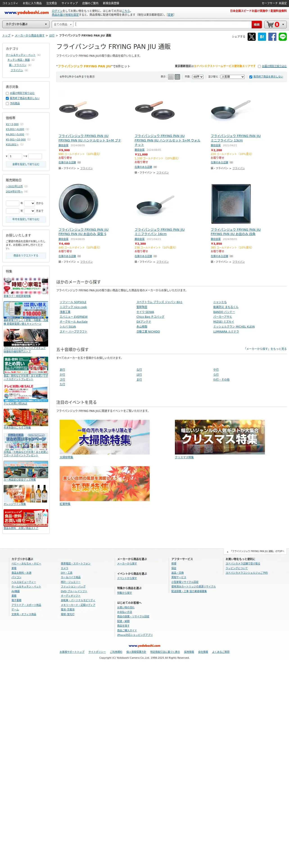
Task: Open the ホーム&キッチン・ペット category link
Action: click(20, 55)
